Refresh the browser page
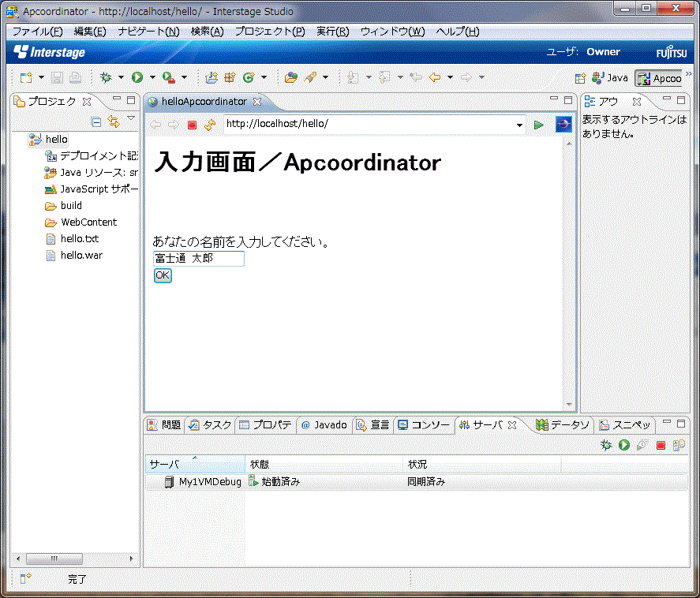Screen dimensions: 700x598 pyautogui.click(x=210, y=125)
